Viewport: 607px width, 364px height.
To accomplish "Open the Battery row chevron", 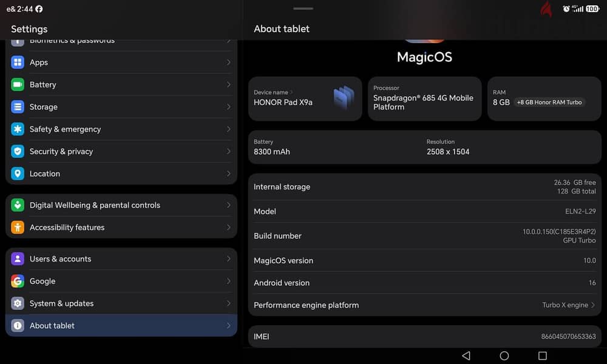I will [228, 84].
